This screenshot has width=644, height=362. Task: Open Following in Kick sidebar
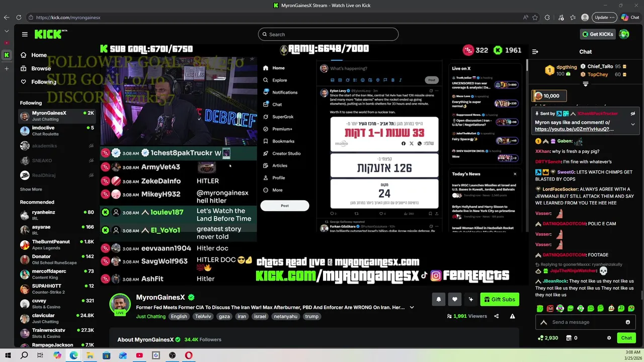coord(38,82)
